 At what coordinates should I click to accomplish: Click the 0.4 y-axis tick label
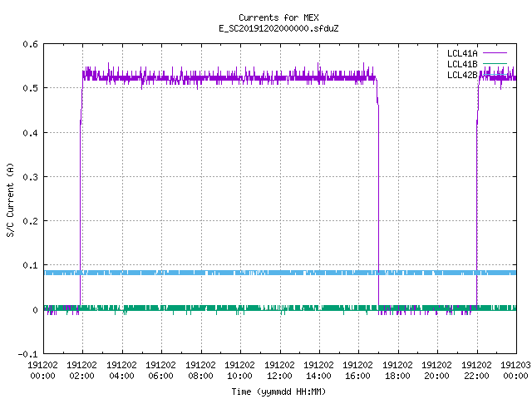pos(30,133)
